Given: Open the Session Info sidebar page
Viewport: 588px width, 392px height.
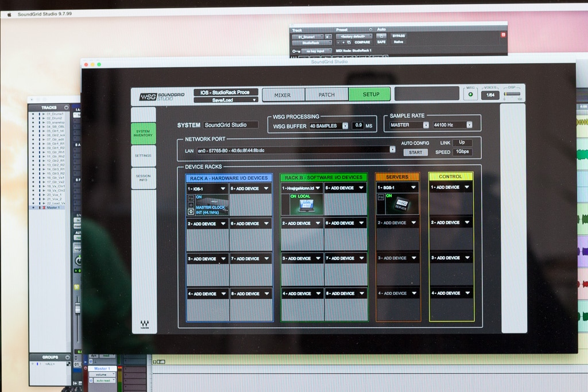Looking at the screenshot, I should click(143, 178).
